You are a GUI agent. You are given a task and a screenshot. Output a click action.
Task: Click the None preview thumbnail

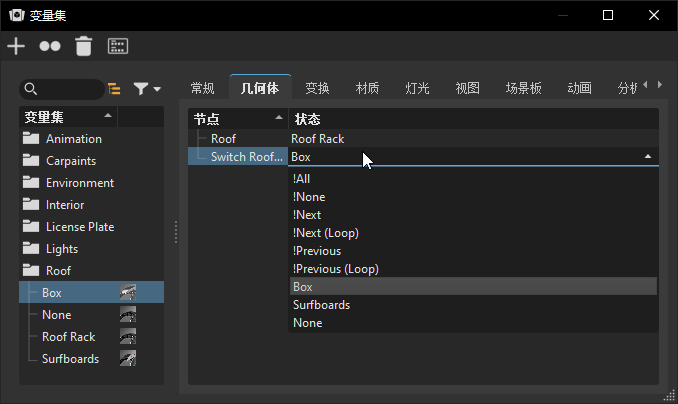128,314
